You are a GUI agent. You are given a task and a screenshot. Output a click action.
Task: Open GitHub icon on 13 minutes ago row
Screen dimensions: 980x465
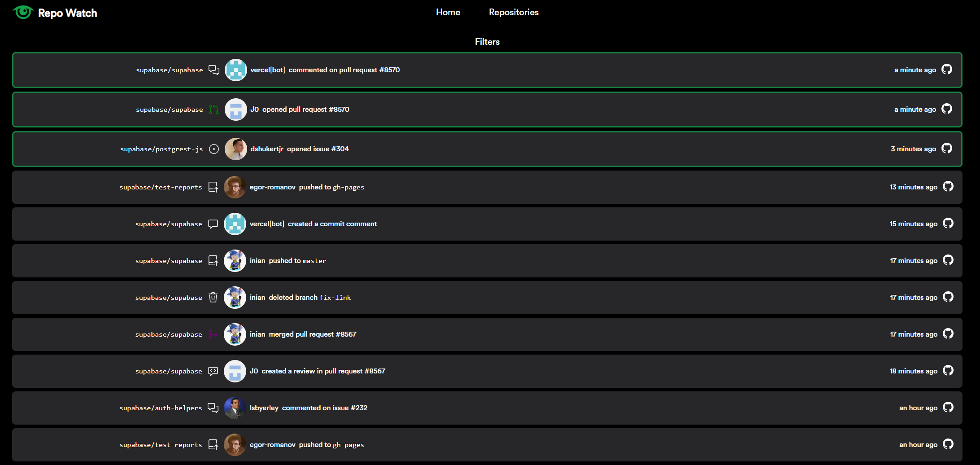(948, 187)
